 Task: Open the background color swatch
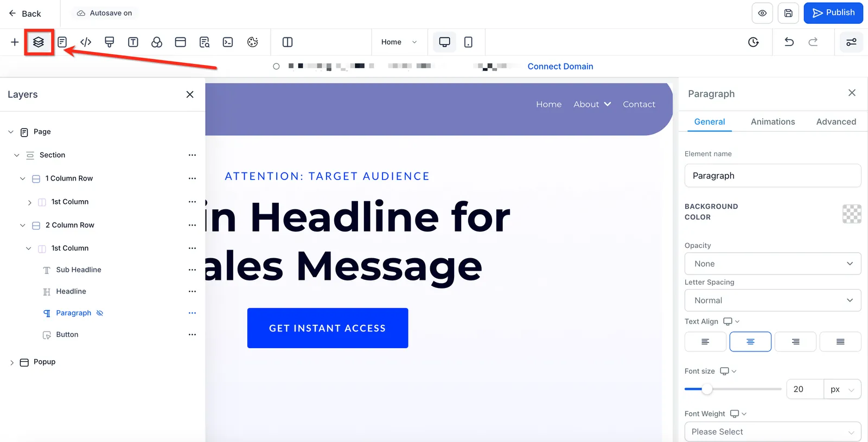click(x=852, y=214)
